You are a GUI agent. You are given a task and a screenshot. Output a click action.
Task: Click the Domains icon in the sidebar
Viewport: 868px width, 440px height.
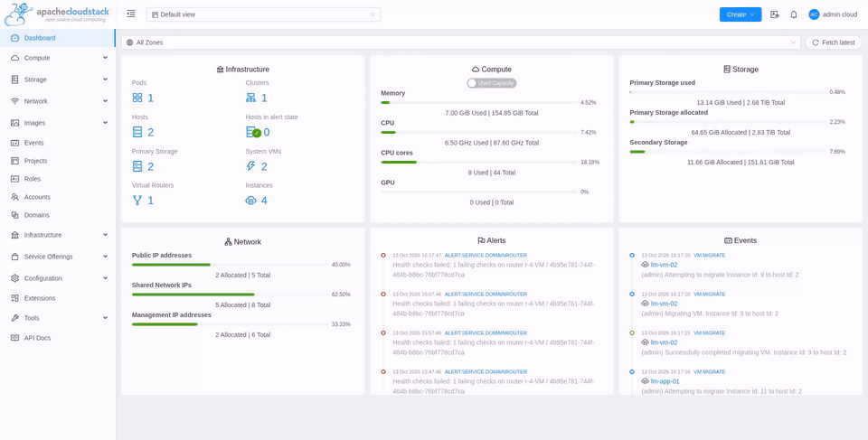(x=15, y=215)
